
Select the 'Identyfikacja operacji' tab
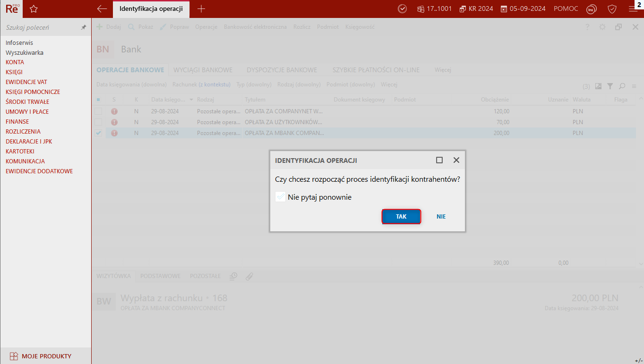(151, 9)
